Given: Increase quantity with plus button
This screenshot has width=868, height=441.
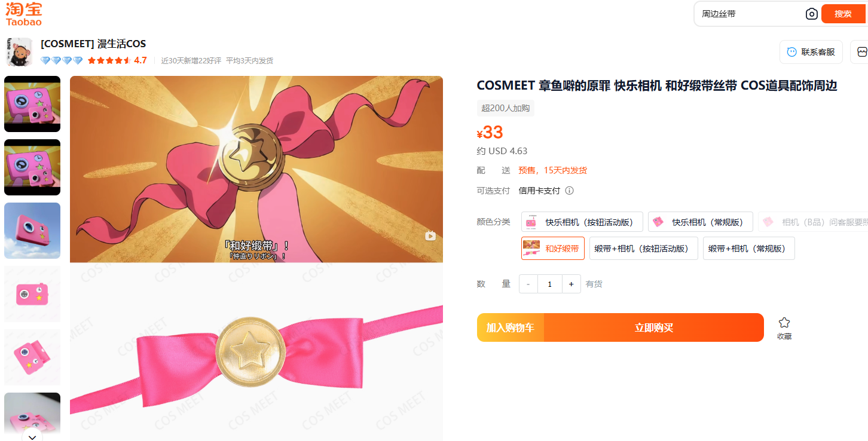Looking at the screenshot, I should pyautogui.click(x=571, y=284).
